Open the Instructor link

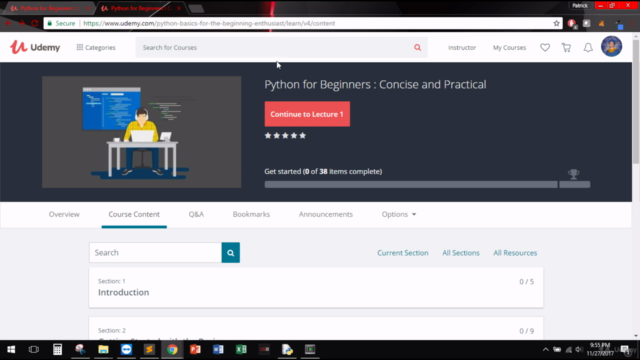point(462,47)
